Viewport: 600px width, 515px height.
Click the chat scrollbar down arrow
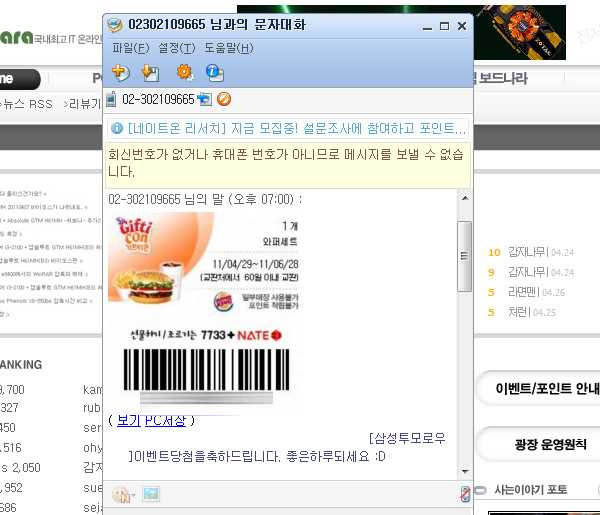[465, 471]
